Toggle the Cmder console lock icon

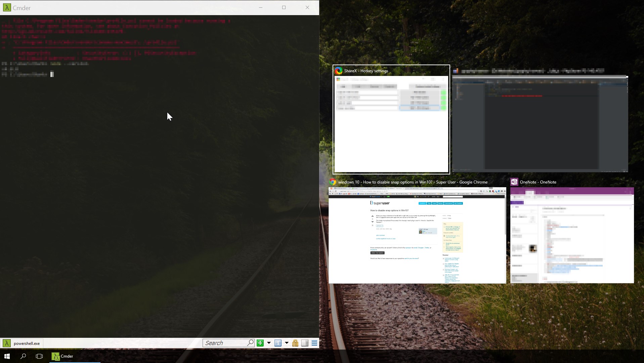click(x=295, y=343)
